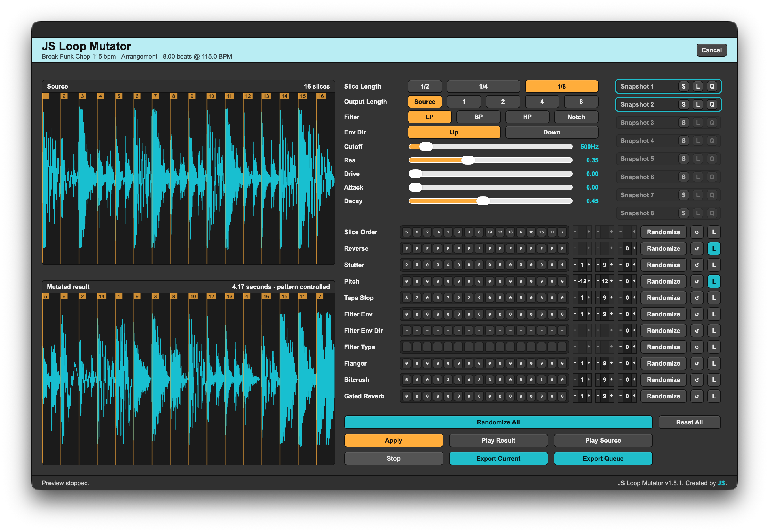Click the Decay slider handle

(483, 201)
